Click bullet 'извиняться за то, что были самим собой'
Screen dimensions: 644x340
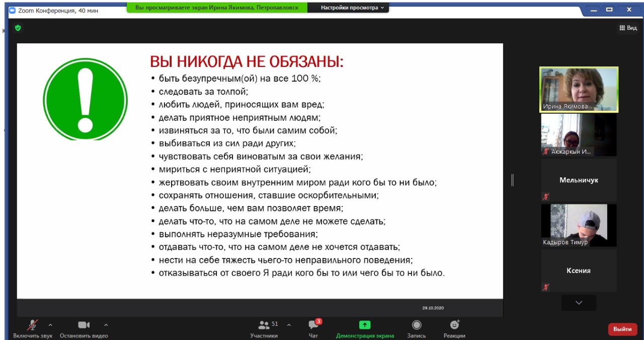(x=248, y=130)
